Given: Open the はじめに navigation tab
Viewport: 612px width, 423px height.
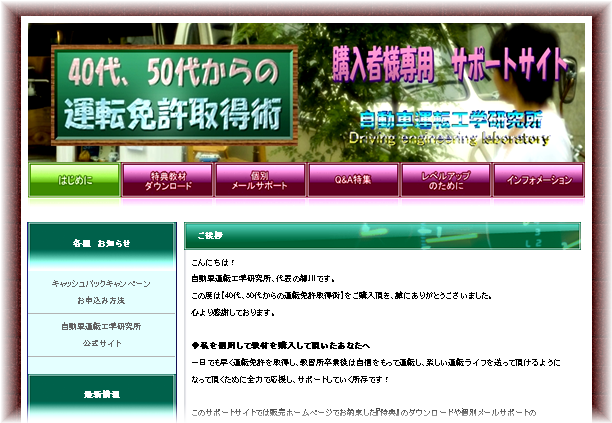Looking at the screenshot, I should pyautogui.click(x=74, y=180).
